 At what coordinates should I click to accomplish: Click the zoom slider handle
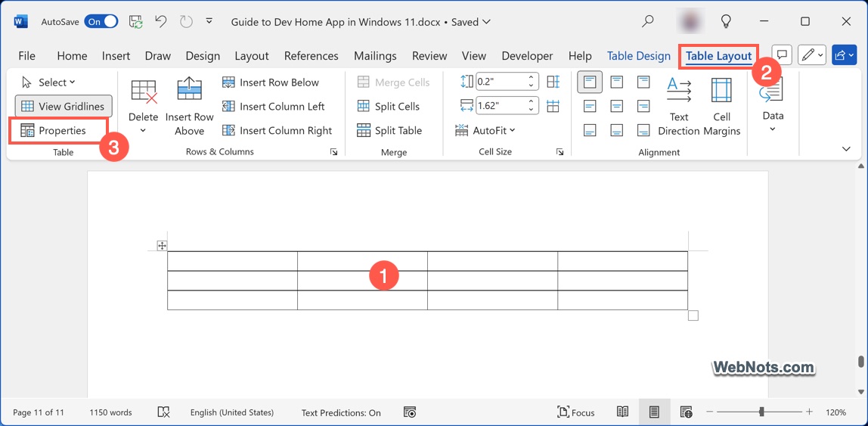click(x=762, y=412)
